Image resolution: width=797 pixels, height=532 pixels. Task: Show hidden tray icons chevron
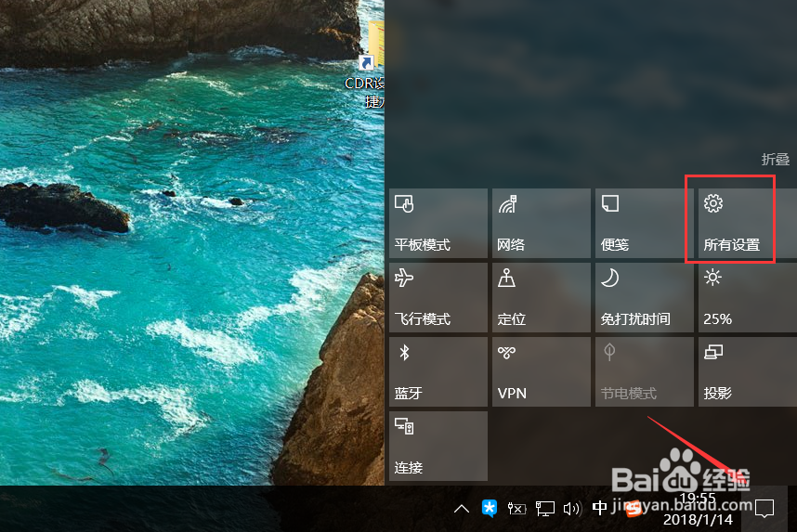pyautogui.click(x=462, y=508)
